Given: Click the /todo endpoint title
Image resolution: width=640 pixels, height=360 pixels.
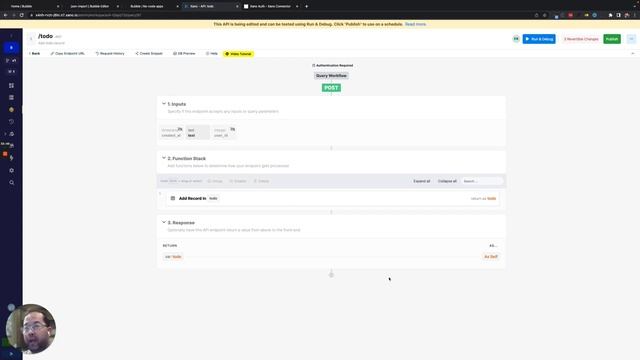Looking at the screenshot, I should 45,36.
